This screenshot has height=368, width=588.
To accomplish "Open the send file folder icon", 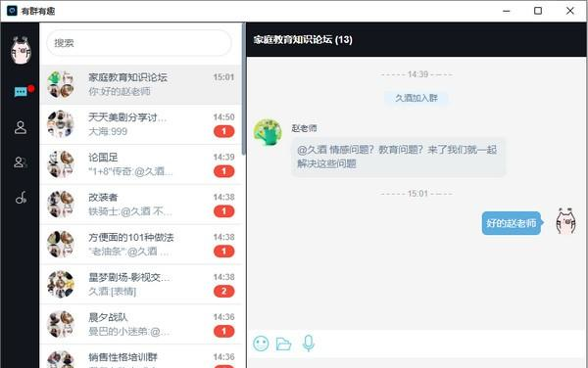I will pyautogui.click(x=283, y=344).
